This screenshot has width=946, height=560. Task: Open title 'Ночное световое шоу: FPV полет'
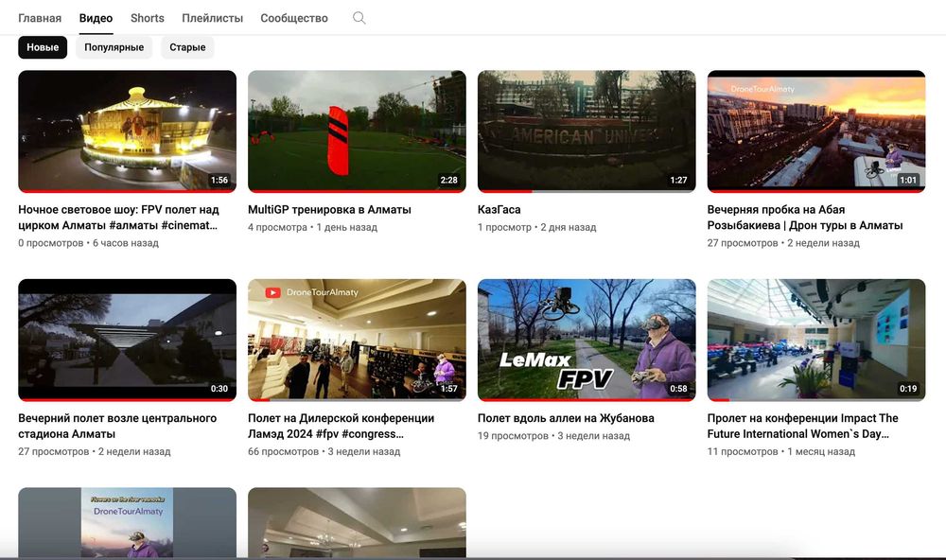(x=118, y=218)
